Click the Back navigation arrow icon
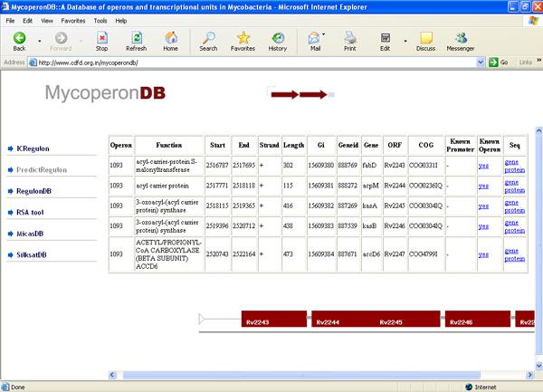The image size is (543, 392). [18, 37]
